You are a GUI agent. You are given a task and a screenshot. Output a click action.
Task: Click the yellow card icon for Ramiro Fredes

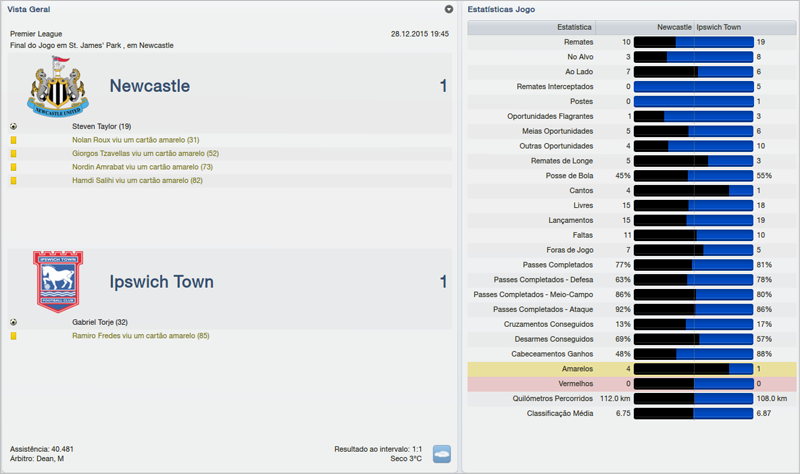point(14,336)
